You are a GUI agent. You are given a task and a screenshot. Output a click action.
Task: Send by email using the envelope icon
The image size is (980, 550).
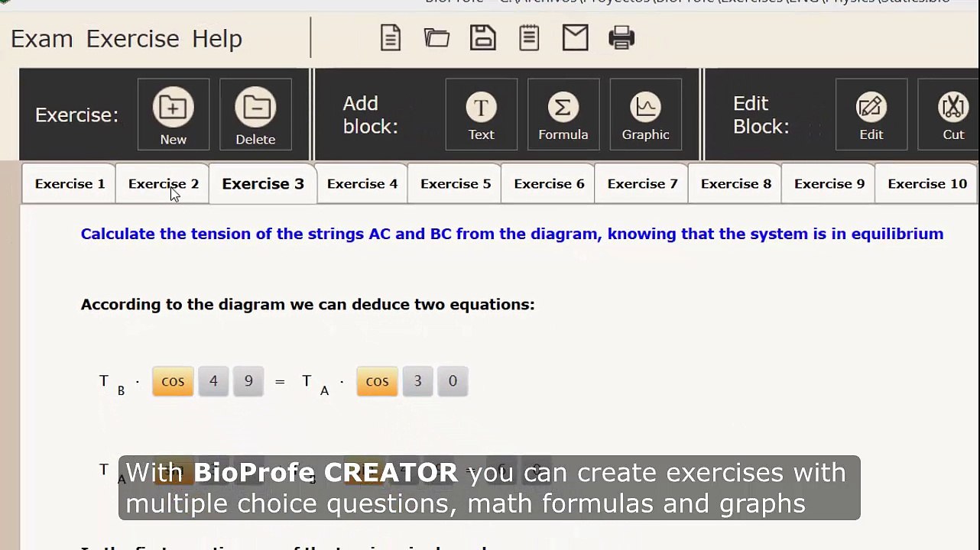[575, 38]
